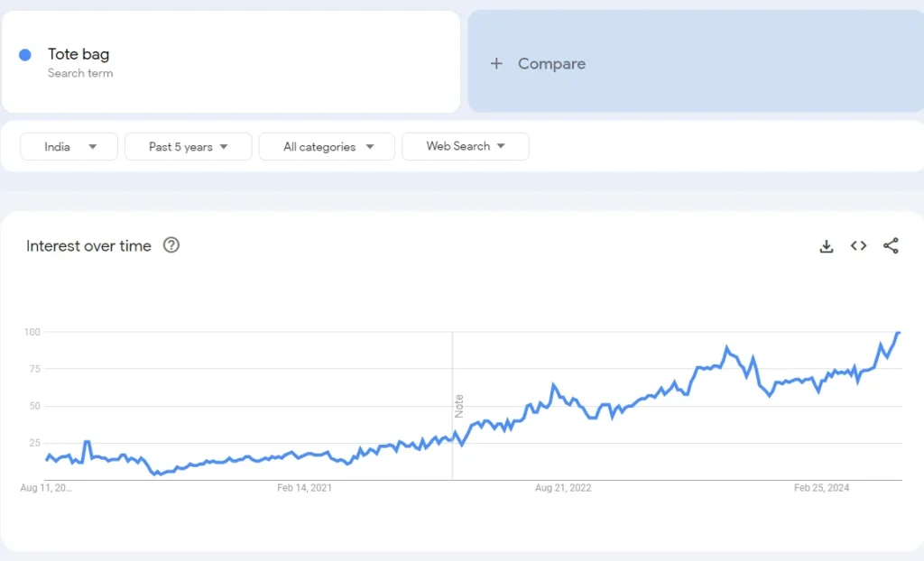Click the share icon at chart corner
The height and width of the screenshot is (561, 924).
[x=892, y=245]
